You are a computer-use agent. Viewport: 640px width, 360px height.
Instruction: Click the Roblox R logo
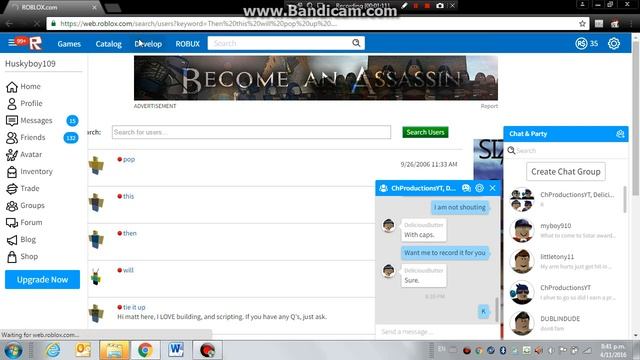click(36, 43)
